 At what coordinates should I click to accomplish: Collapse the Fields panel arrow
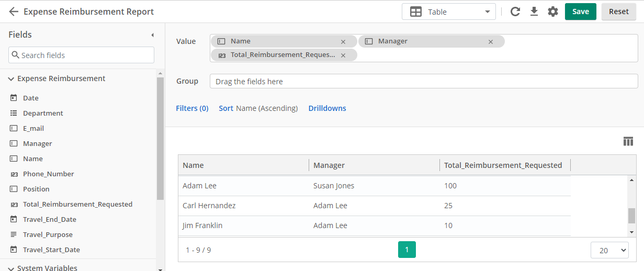pyautogui.click(x=152, y=35)
